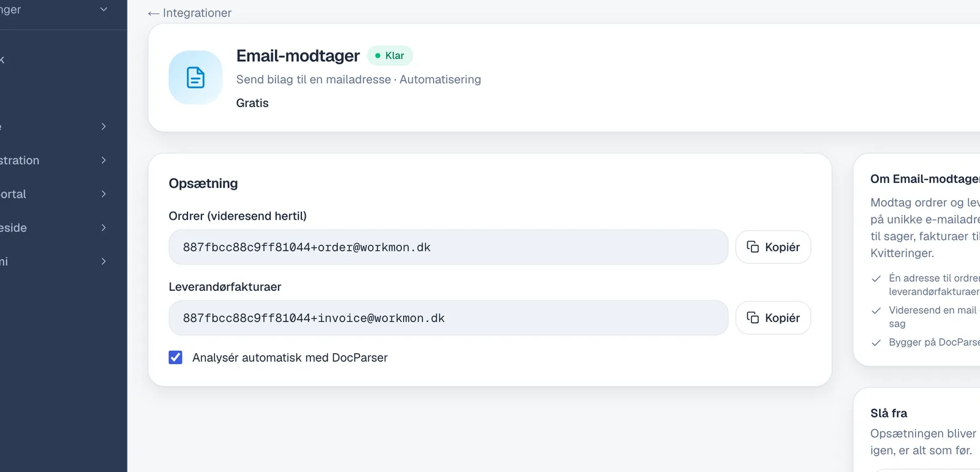Viewport: 980px width, 472px height.
Task: Click the 'Videresend en mail' checkmark item
Action: pyautogui.click(x=925, y=317)
